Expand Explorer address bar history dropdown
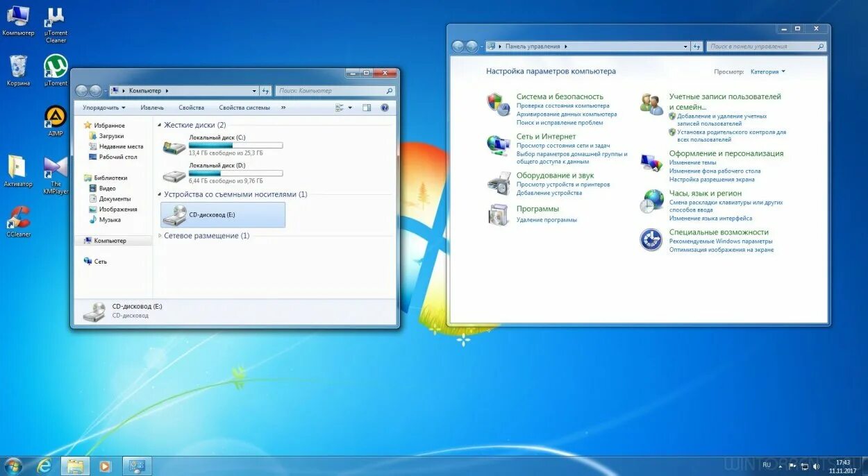868x476 pixels. (253, 91)
